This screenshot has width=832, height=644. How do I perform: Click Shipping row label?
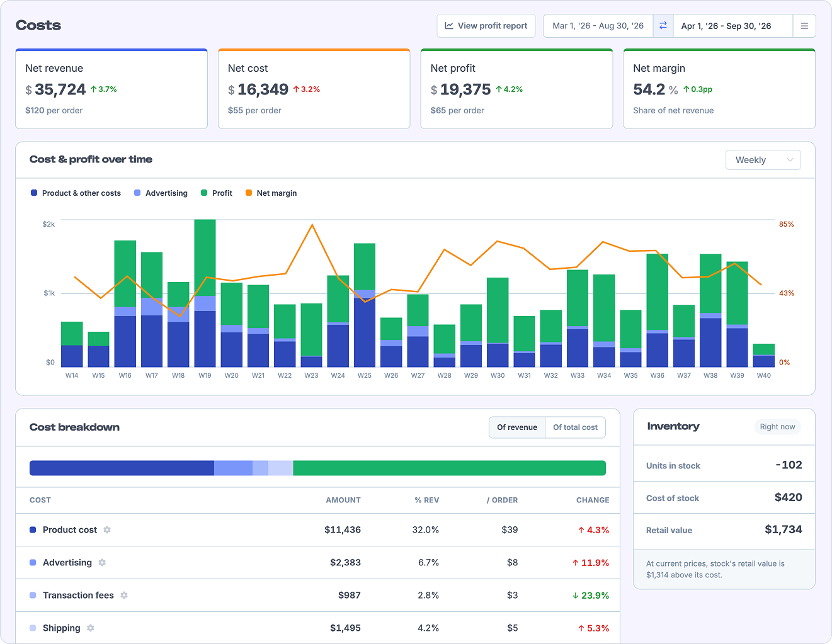[x=62, y=628]
